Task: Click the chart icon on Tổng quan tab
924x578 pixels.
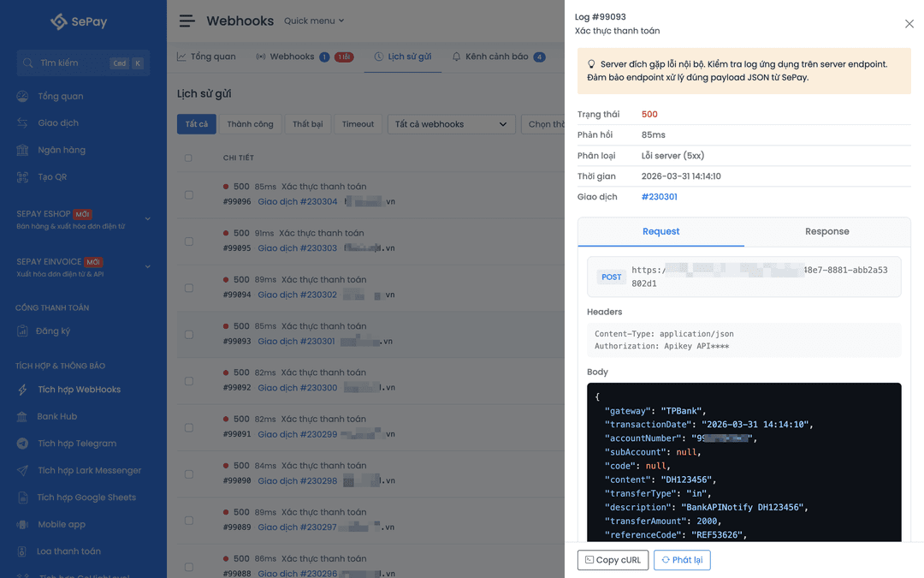Action: (181, 57)
